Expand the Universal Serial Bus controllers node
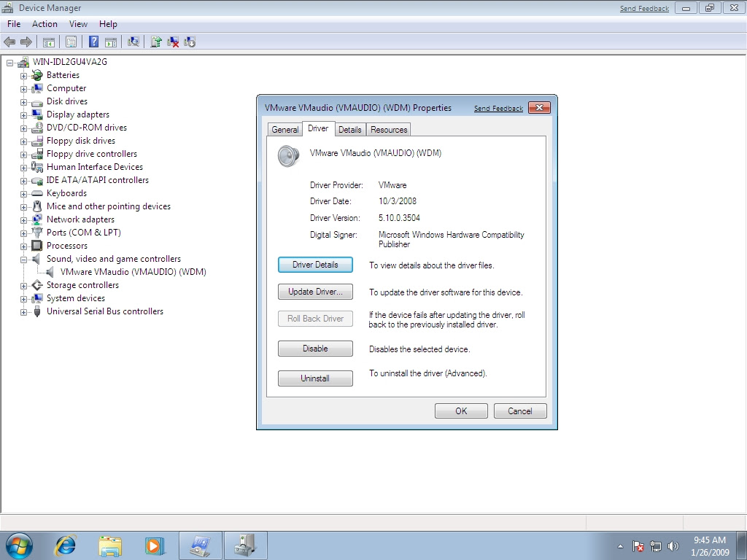 point(23,312)
